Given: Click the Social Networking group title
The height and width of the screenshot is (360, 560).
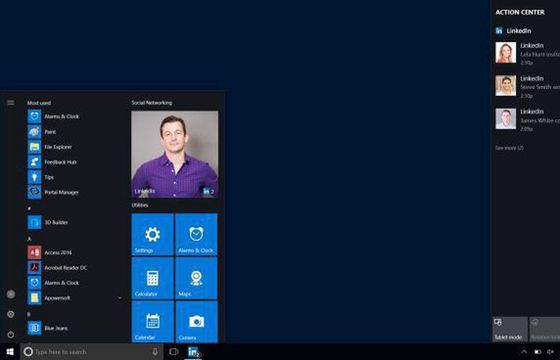Looking at the screenshot, I should click(151, 102).
